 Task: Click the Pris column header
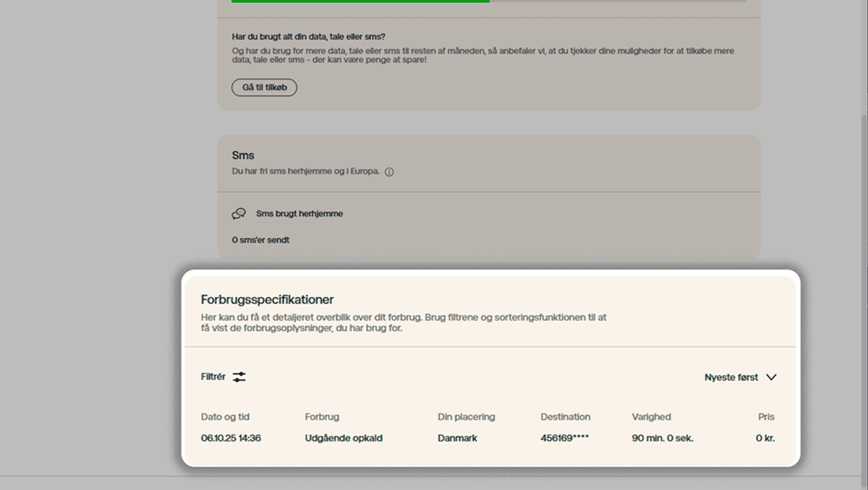pos(766,417)
